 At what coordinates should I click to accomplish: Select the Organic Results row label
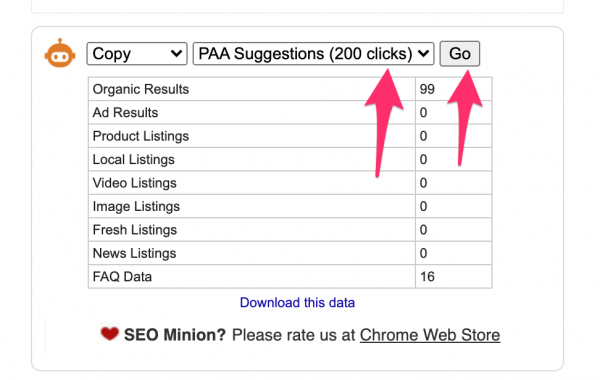141,89
